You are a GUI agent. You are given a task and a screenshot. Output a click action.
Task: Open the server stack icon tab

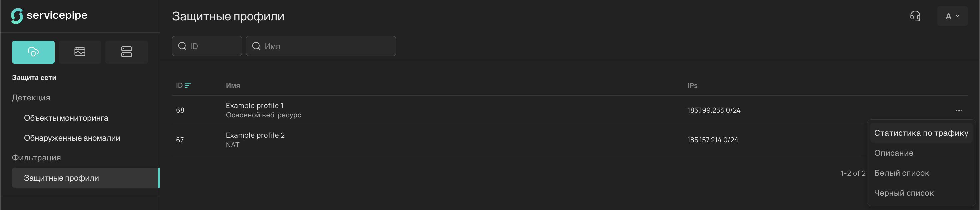[126, 52]
